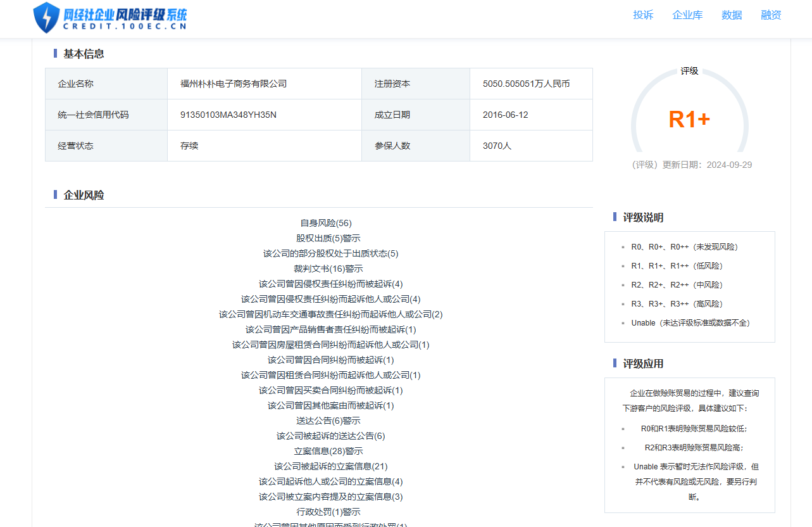Click 该公司曾因侵权责任纠纷而被起诉(4)
This screenshot has width=812, height=527.
pyautogui.click(x=331, y=284)
